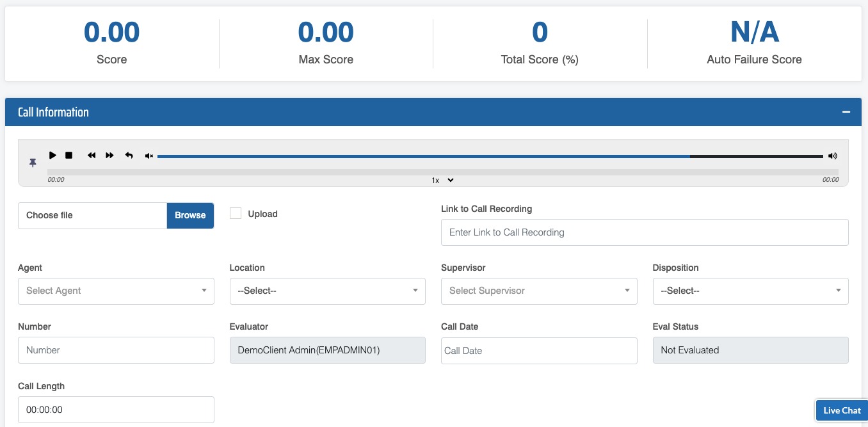This screenshot has width=868, height=427.
Task: Open the Disposition dropdown
Action: 750,291
